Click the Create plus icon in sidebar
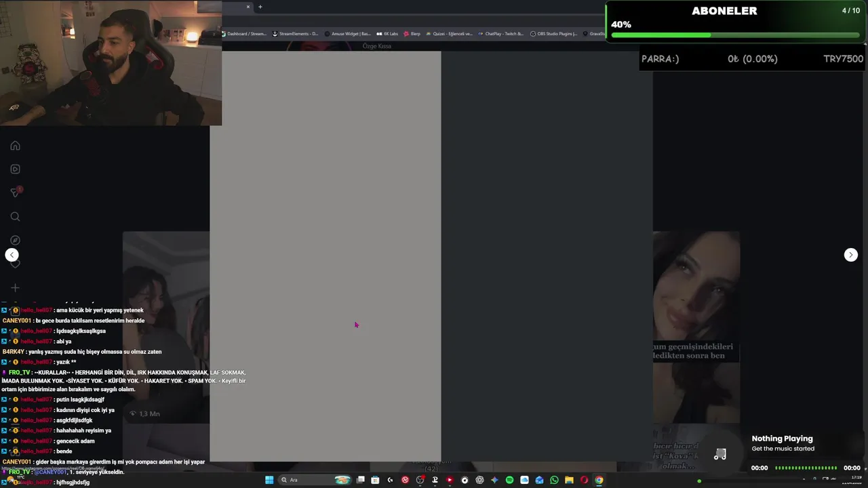Image resolution: width=868 pixels, height=488 pixels. 15,288
